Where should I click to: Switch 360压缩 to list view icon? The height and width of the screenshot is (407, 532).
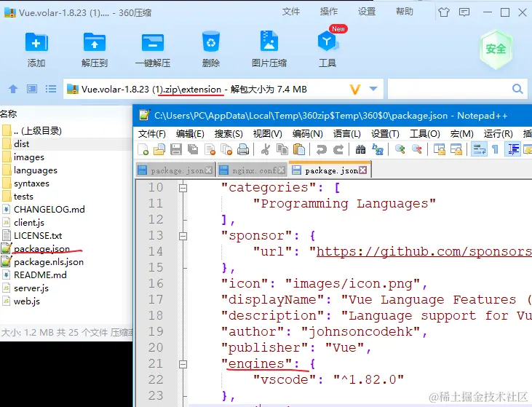pyautogui.click(x=51, y=89)
